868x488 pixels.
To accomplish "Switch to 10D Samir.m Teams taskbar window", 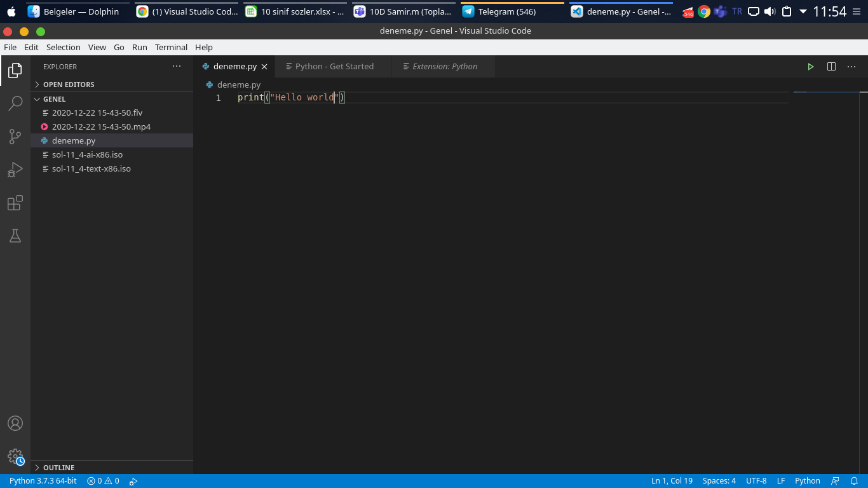I will pos(404,11).
